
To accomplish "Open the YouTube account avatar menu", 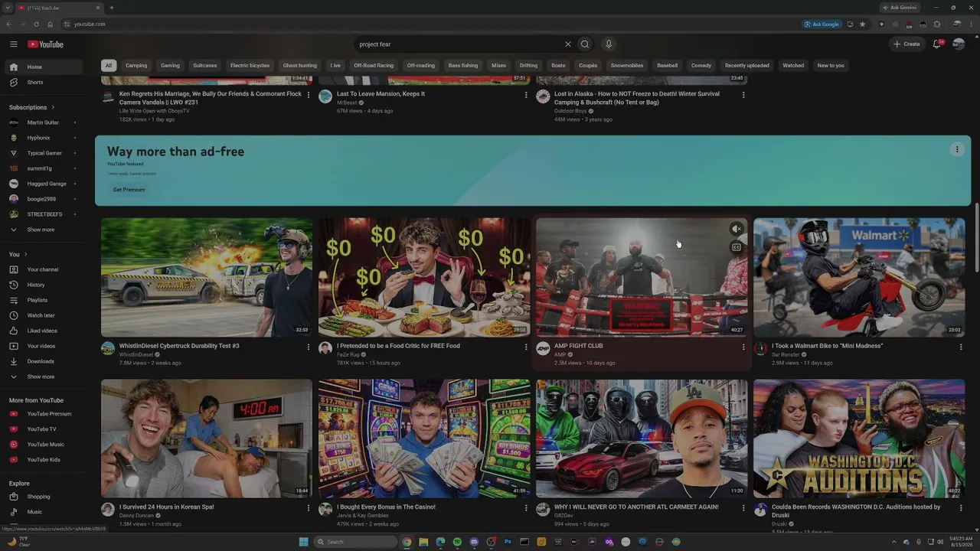I will click(x=959, y=44).
